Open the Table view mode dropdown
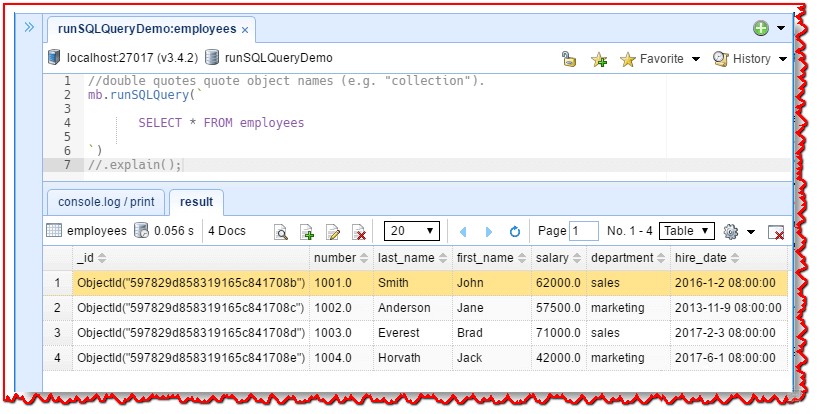The height and width of the screenshot is (414, 817). point(687,231)
